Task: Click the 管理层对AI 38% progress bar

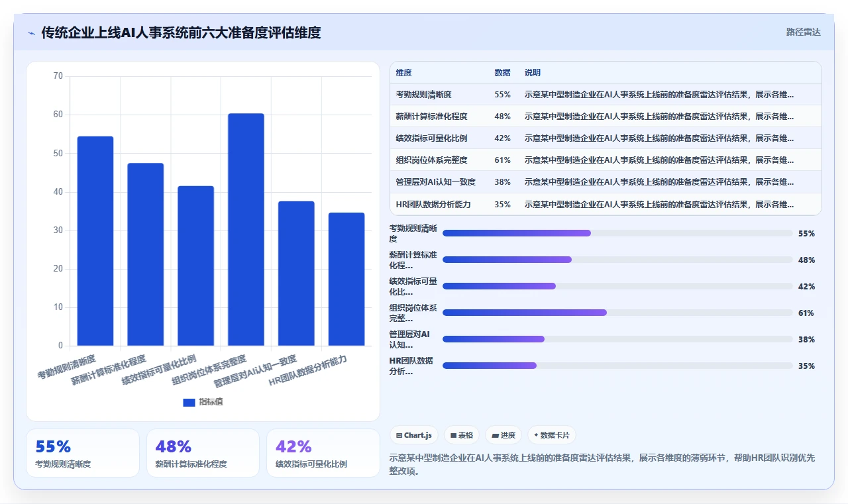Action: click(617, 339)
